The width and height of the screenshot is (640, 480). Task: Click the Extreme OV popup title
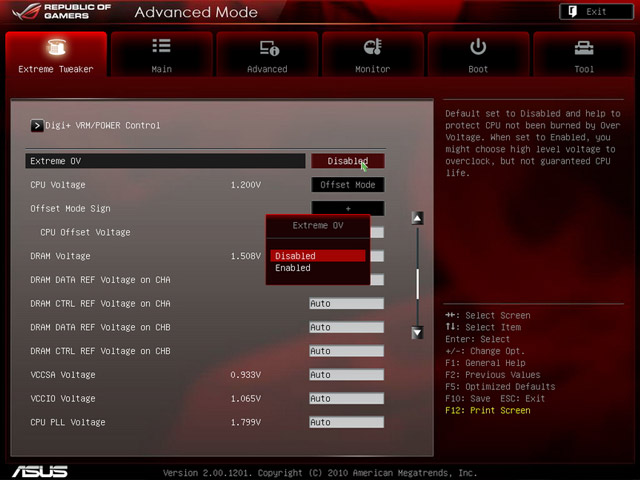(x=318, y=225)
